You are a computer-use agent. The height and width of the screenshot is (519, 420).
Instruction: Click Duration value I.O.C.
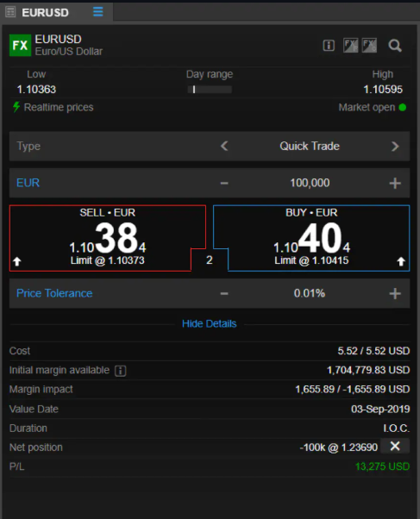click(x=397, y=428)
